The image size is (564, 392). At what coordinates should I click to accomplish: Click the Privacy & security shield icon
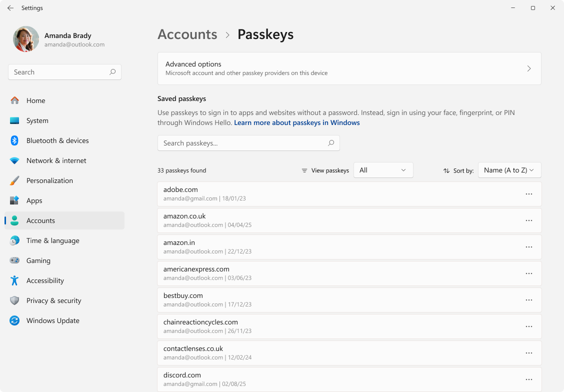click(14, 300)
